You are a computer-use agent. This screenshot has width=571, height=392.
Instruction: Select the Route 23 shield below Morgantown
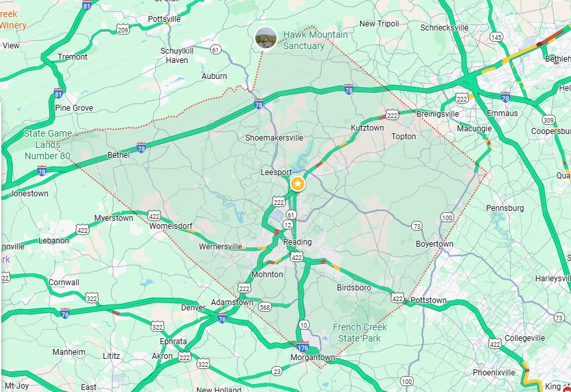[x=277, y=371]
